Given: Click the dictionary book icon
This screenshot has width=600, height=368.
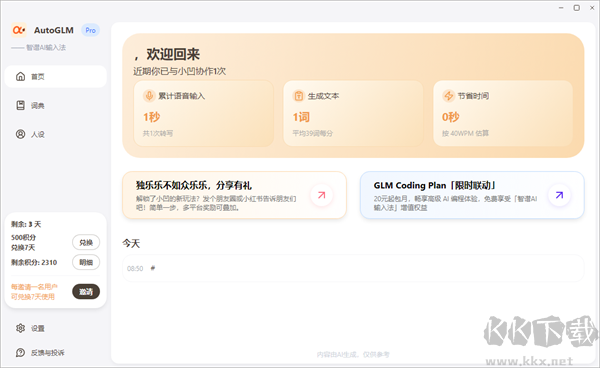Looking at the screenshot, I should (20, 105).
